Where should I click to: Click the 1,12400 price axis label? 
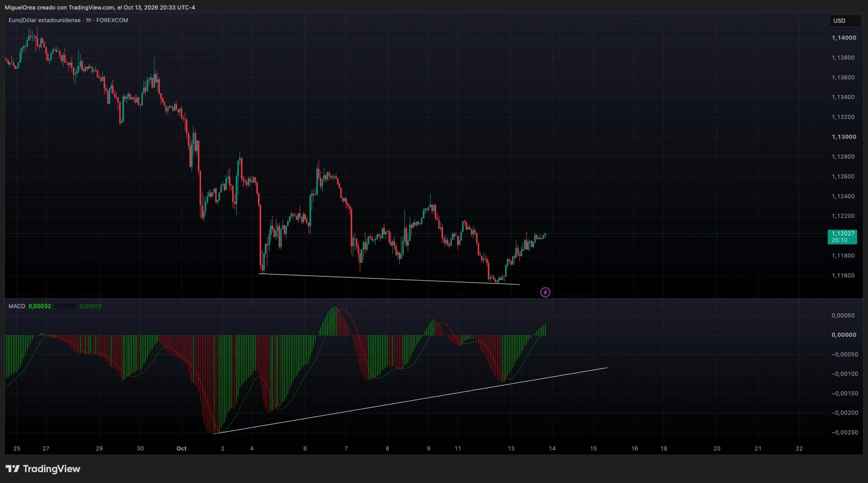pyautogui.click(x=843, y=196)
